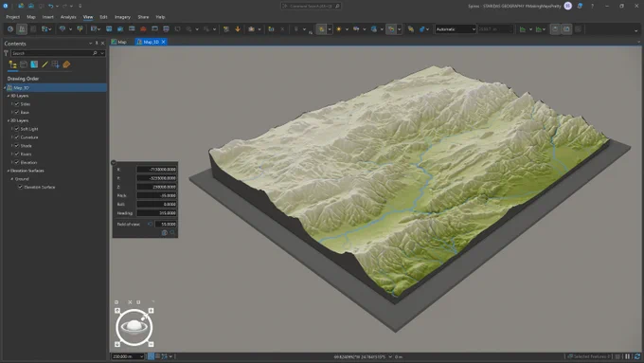Click the scene lighting icon next to the sun
Screen dimensions: 644x363
coord(356,29)
